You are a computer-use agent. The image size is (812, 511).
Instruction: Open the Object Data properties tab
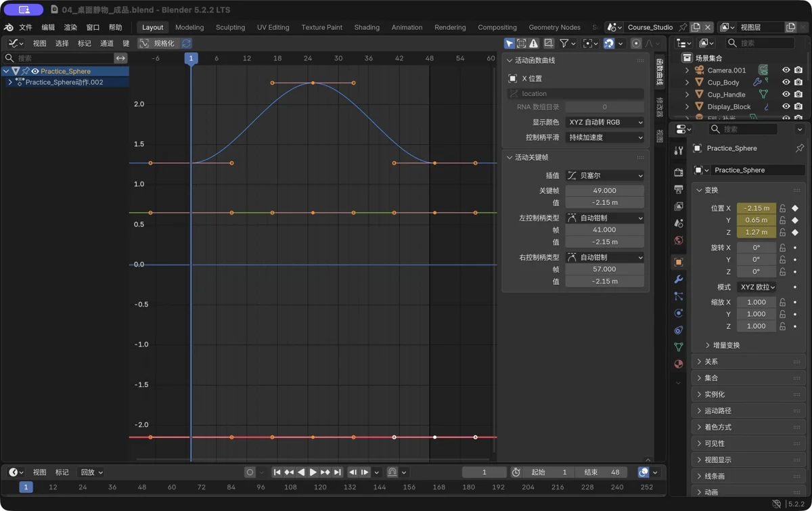[679, 347]
